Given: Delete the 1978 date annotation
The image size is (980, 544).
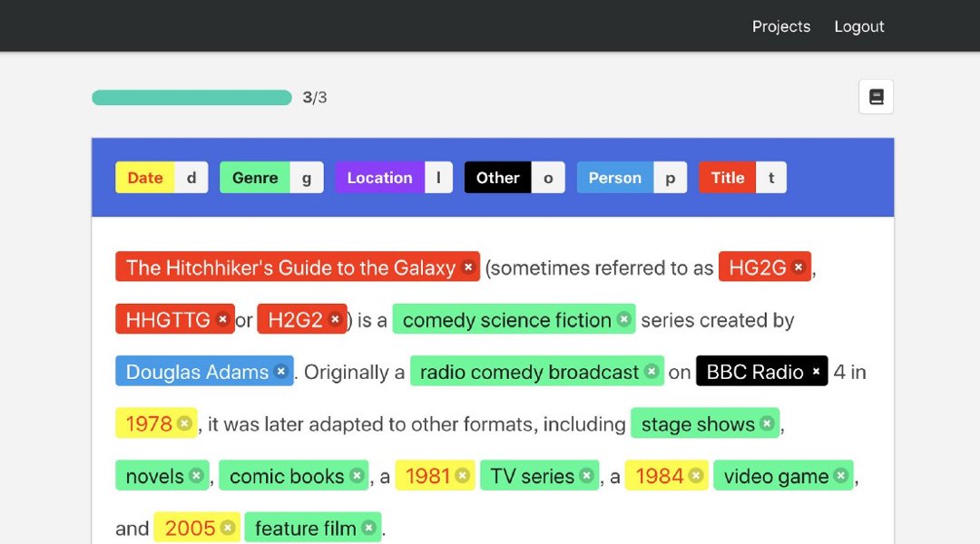Looking at the screenshot, I should pos(184,423).
